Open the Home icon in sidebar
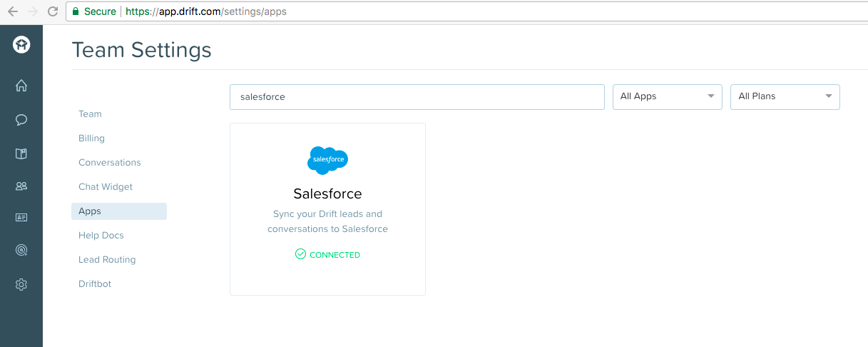The image size is (868, 347). pyautogui.click(x=21, y=86)
